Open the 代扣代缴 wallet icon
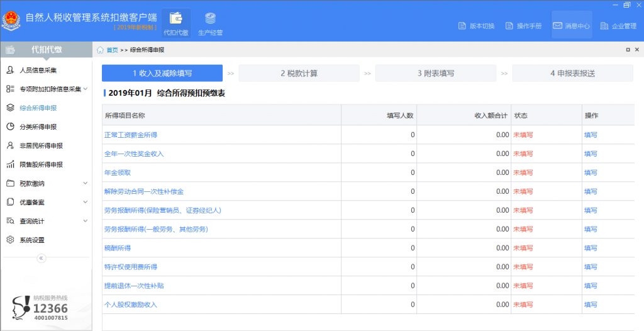Image resolution: width=644 pixels, height=331 pixels. pos(176,18)
